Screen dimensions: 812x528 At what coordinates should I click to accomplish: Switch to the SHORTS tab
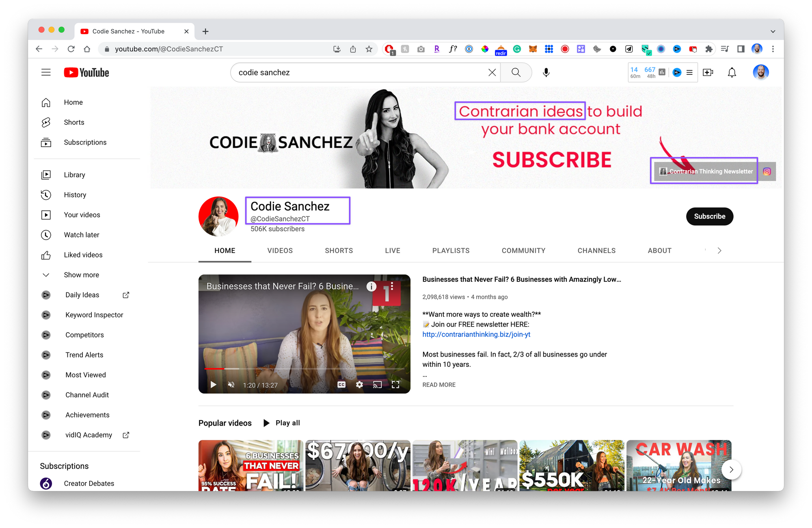pyautogui.click(x=339, y=251)
